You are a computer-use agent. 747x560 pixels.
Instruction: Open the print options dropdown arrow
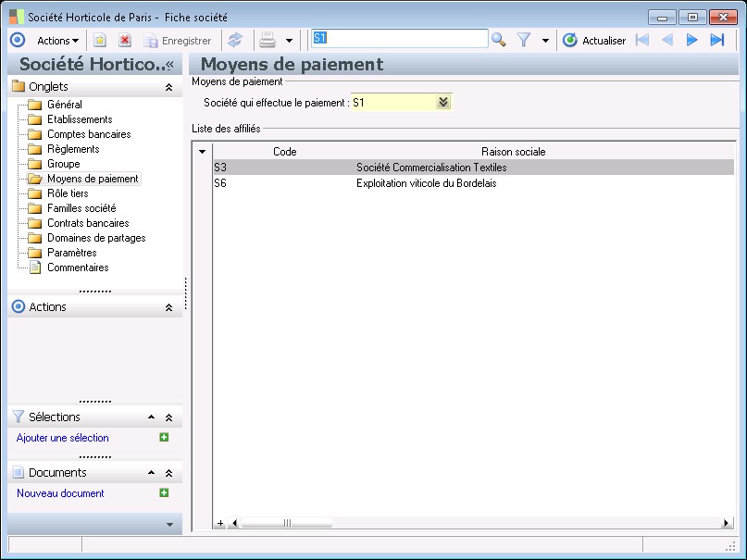289,41
